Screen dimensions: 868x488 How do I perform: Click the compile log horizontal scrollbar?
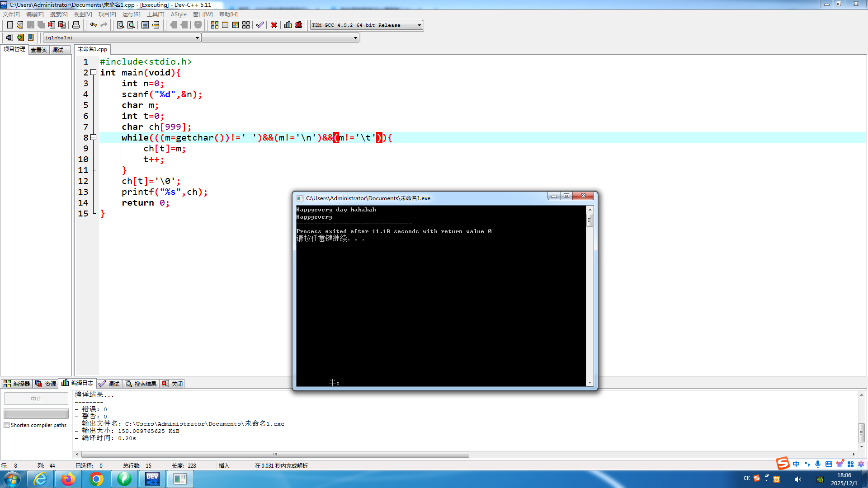click(275, 454)
